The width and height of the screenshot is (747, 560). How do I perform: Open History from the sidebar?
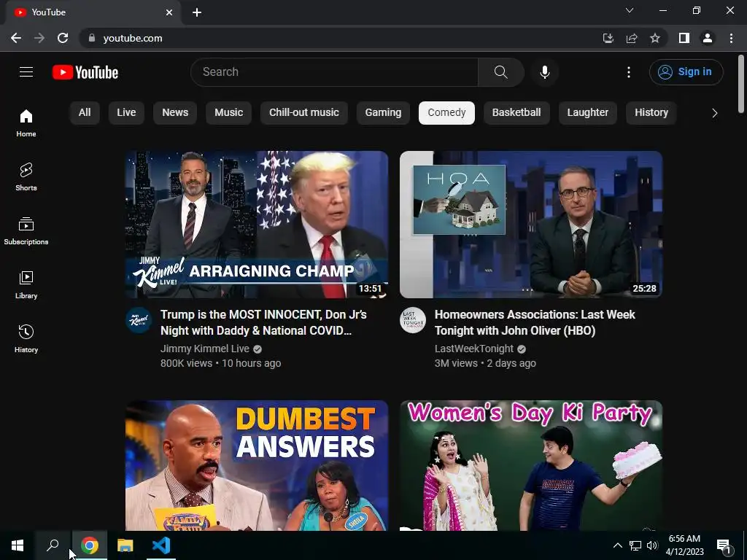26,338
